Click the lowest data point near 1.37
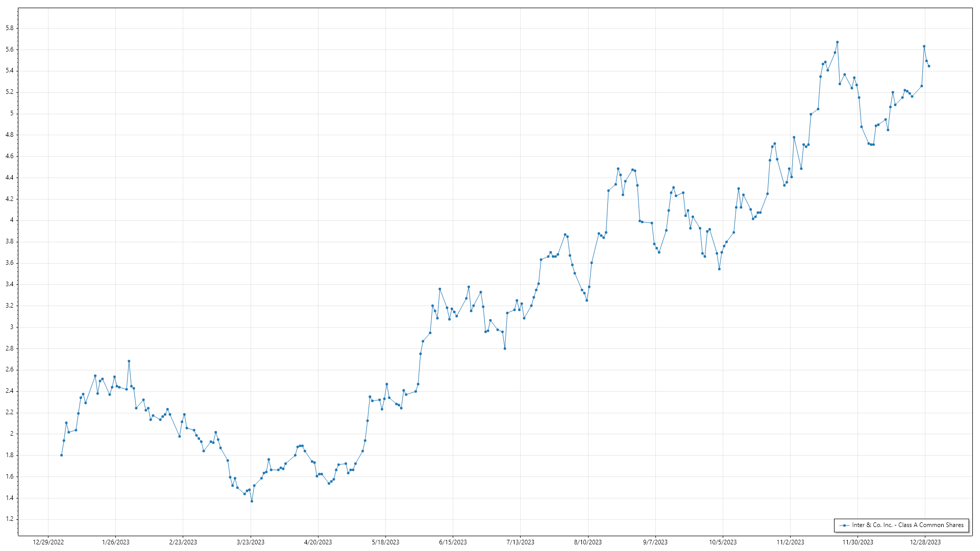Viewport: 980px width, 551px height. click(x=252, y=501)
